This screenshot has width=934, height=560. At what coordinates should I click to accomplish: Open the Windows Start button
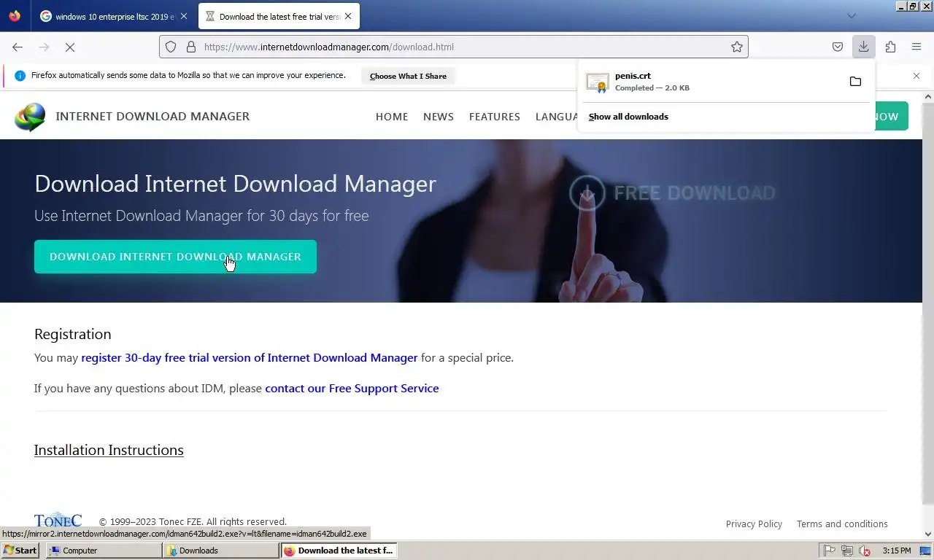coord(20,551)
